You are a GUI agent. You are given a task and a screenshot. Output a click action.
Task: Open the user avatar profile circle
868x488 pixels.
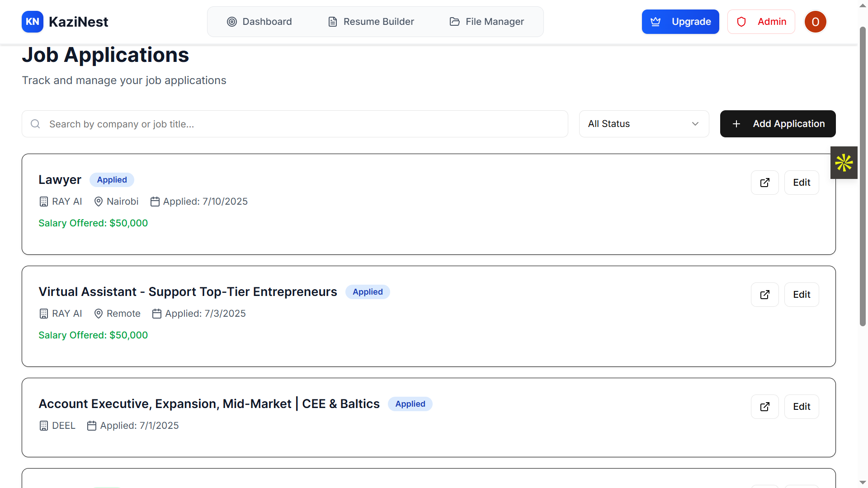pos(815,22)
